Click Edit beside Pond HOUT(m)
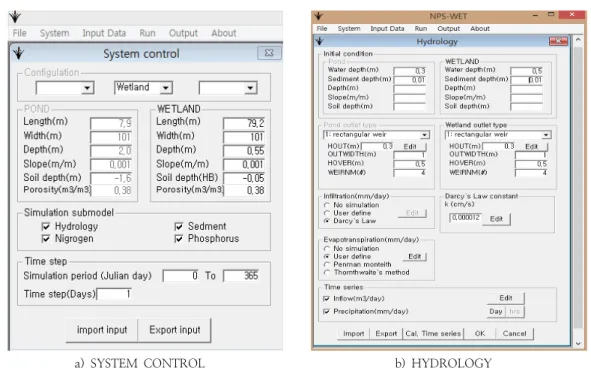Screen dimensions: 591x368 (x=410, y=146)
